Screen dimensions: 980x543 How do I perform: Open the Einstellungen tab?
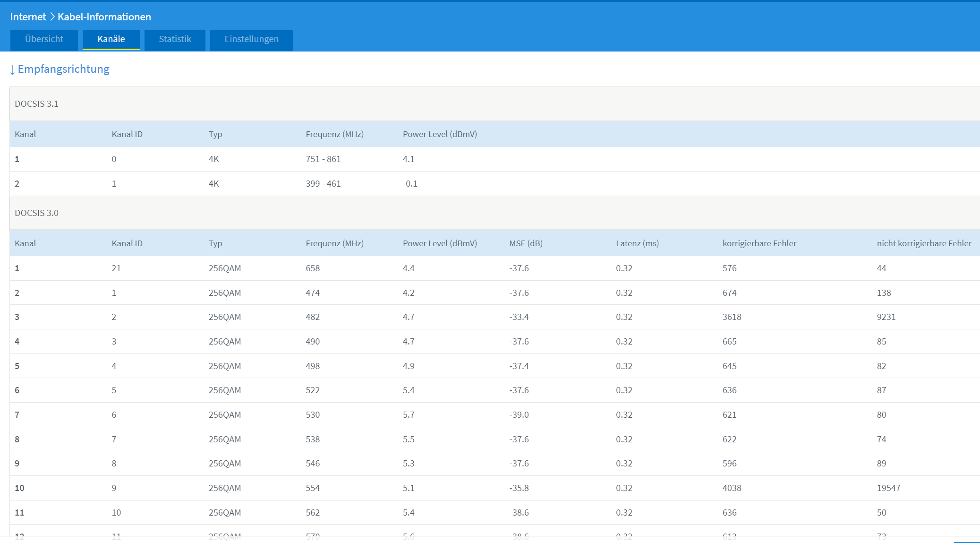point(251,39)
